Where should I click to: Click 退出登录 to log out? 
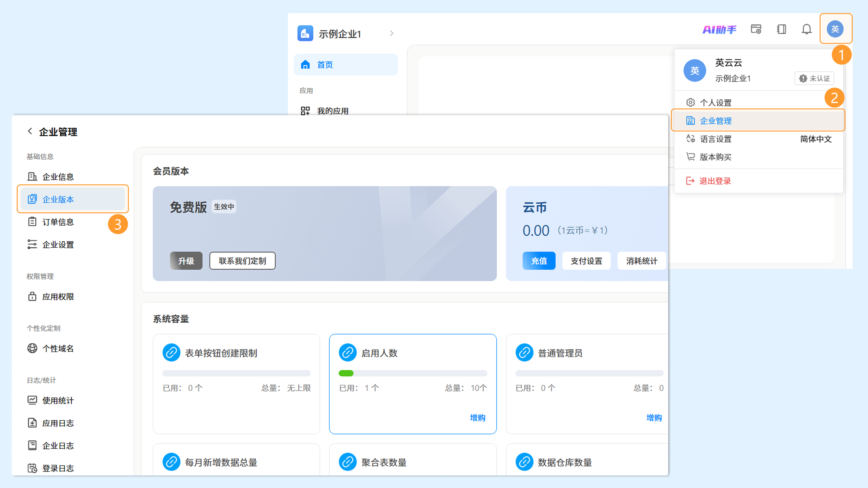758,181
